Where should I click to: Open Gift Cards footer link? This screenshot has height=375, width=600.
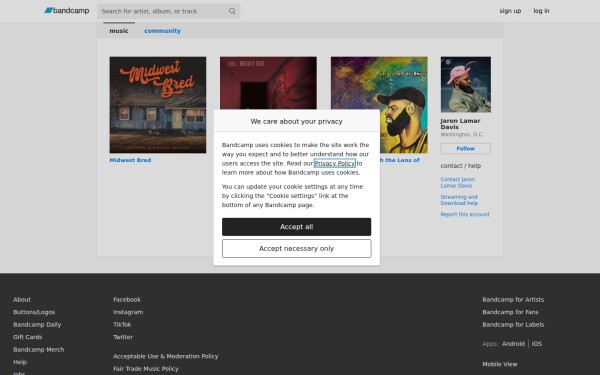click(x=28, y=337)
